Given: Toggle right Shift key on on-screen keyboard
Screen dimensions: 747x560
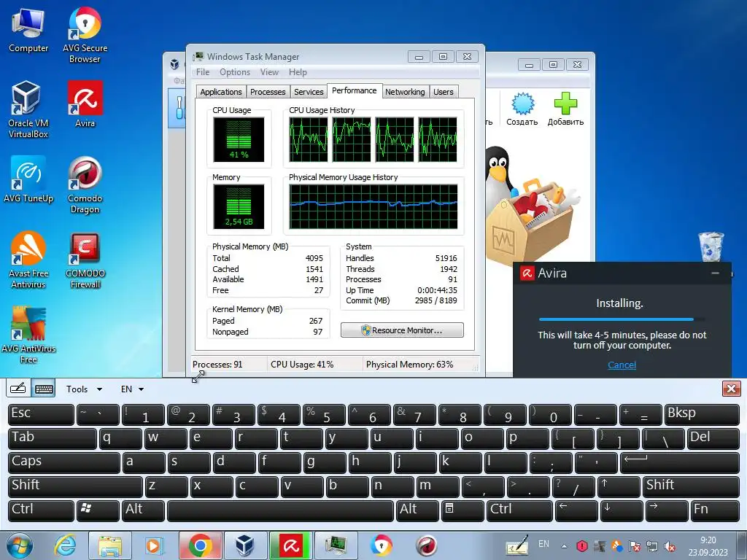Looking at the screenshot, I should click(x=692, y=486).
